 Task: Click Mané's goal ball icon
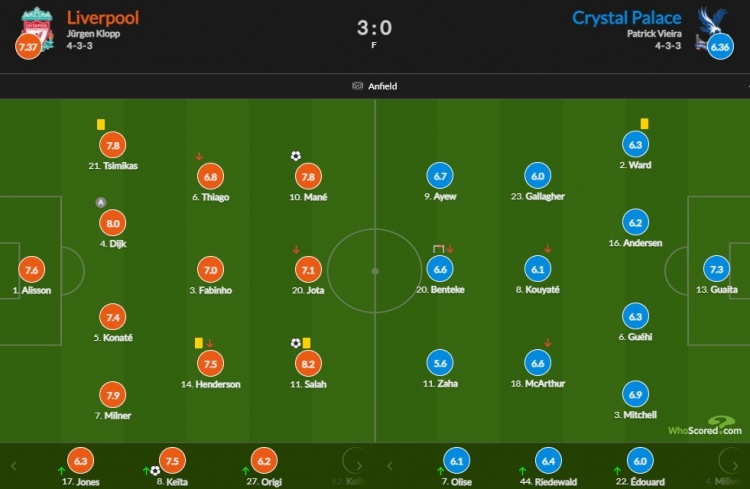296,156
